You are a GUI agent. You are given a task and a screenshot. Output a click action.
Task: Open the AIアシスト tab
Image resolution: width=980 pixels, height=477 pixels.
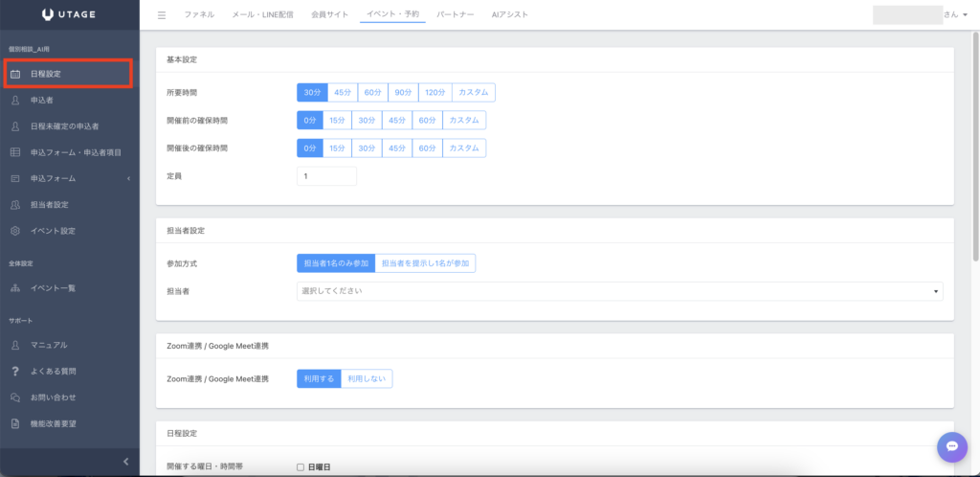tap(510, 14)
